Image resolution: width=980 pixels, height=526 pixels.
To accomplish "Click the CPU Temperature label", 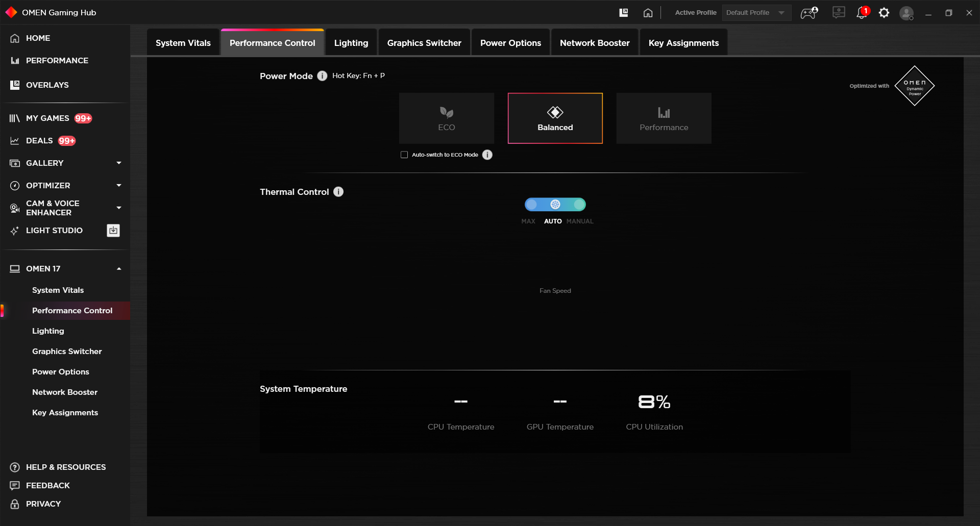I will click(461, 427).
